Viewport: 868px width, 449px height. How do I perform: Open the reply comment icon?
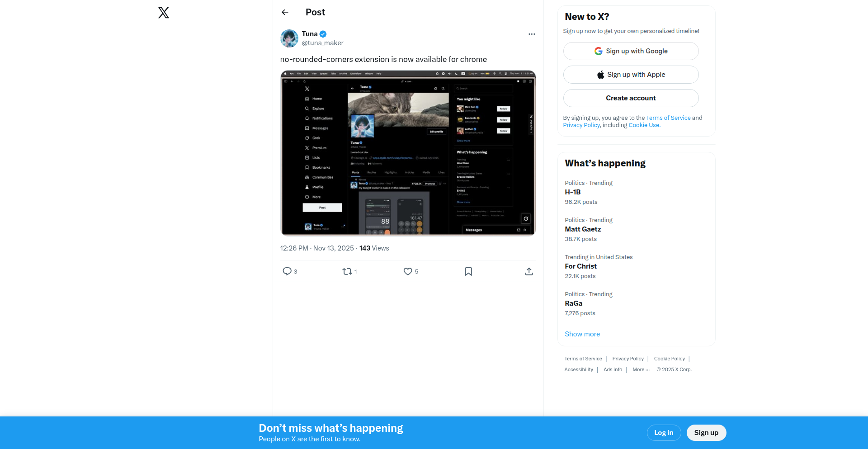click(x=287, y=271)
